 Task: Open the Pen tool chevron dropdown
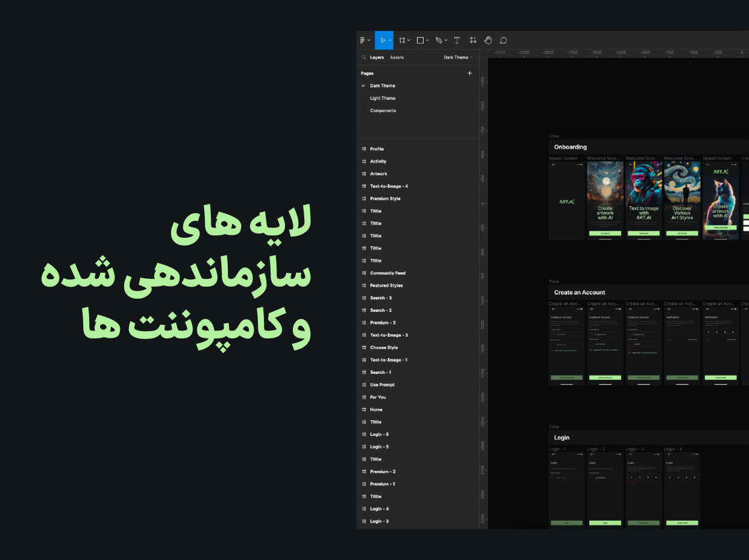coord(446,41)
